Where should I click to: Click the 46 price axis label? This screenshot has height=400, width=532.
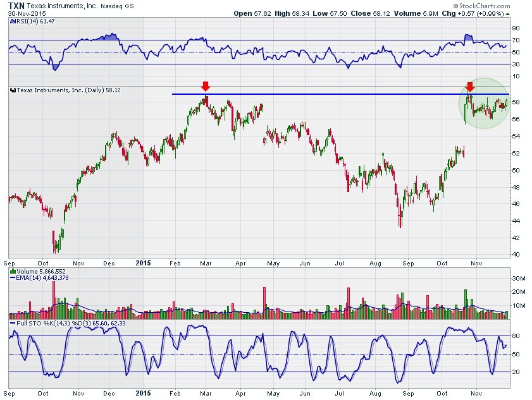click(x=516, y=203)
